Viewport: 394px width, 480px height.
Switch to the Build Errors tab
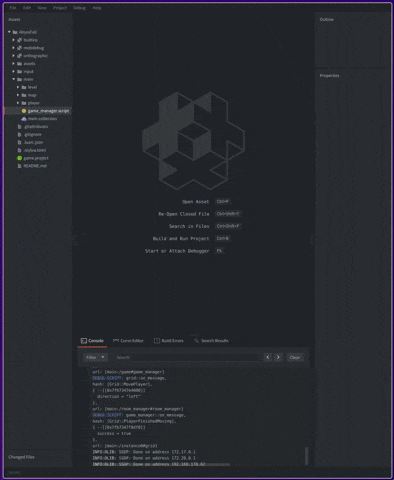tap(169, 341)
